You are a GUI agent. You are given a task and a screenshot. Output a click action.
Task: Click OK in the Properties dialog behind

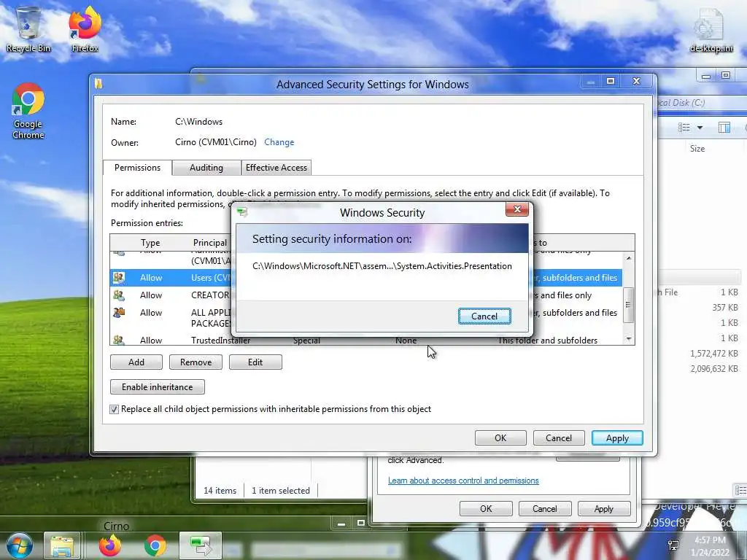[486, 508]
